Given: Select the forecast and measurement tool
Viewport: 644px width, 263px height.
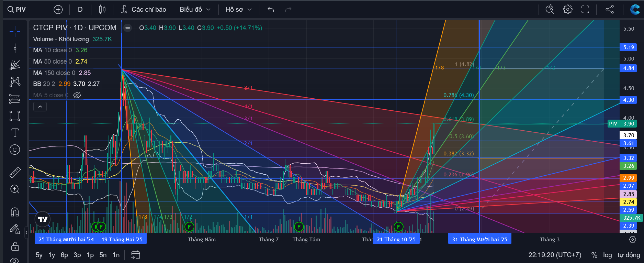Looking at the screenshot, I should [x=15, y=99].
